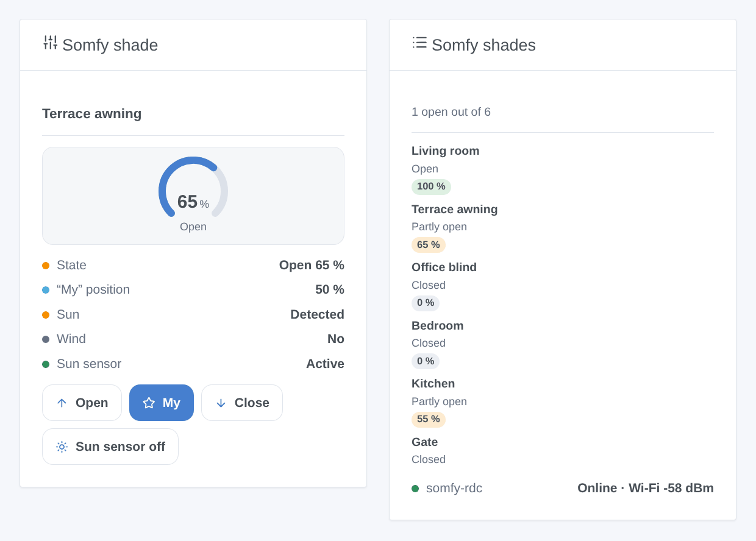756x541 pixels.
Task: Select the Living room shade row
Action: (x=563, y=169)
